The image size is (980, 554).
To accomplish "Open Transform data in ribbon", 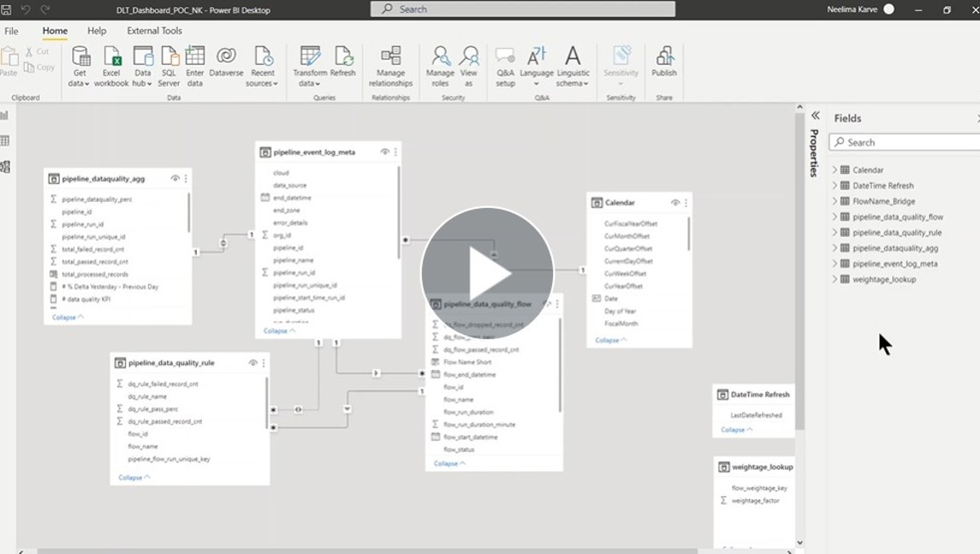I will 310,57.
